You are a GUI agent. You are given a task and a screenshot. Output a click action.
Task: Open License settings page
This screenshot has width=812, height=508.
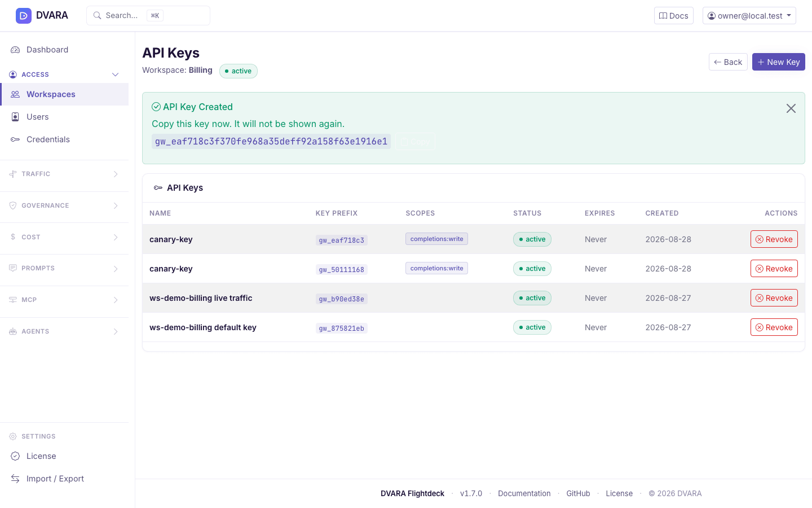[x=64, y=456]
